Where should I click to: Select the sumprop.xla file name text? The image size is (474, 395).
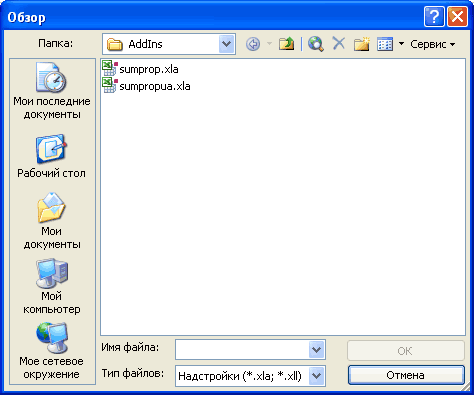[149, 69]
